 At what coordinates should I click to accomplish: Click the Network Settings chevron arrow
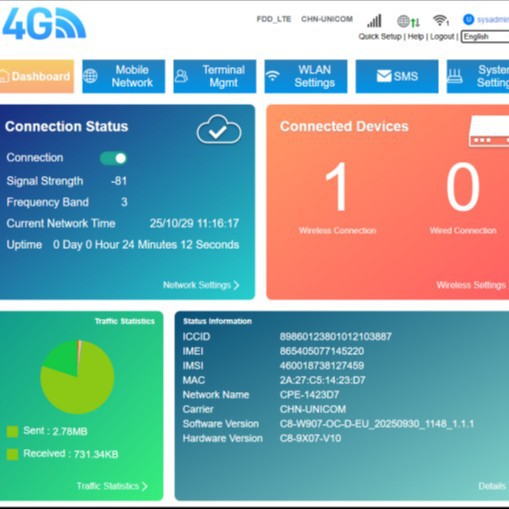click(x=236, y=285)
